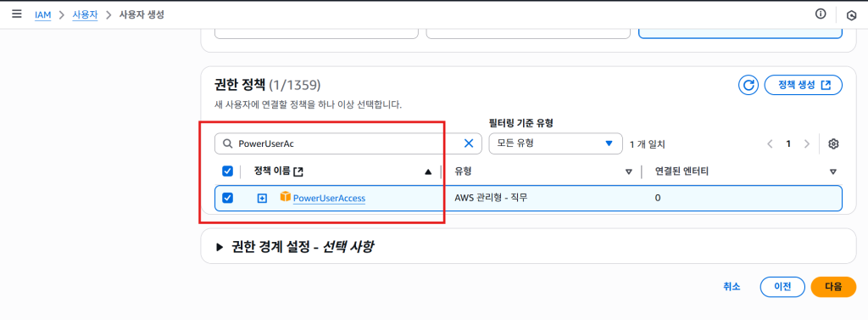This screenshot has width=868, height=320.
Task: Click the 1 개 일치 match count
Action: 647,144
